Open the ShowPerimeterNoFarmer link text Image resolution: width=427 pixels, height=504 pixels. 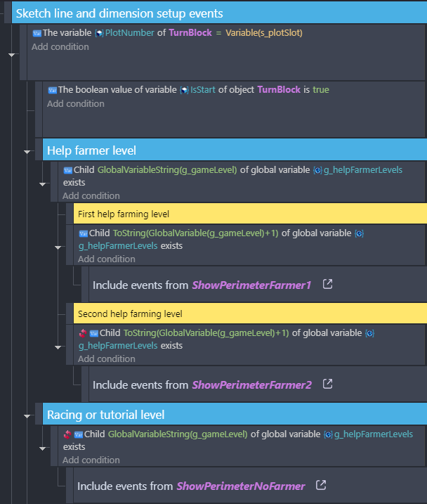tap(240, 486)
